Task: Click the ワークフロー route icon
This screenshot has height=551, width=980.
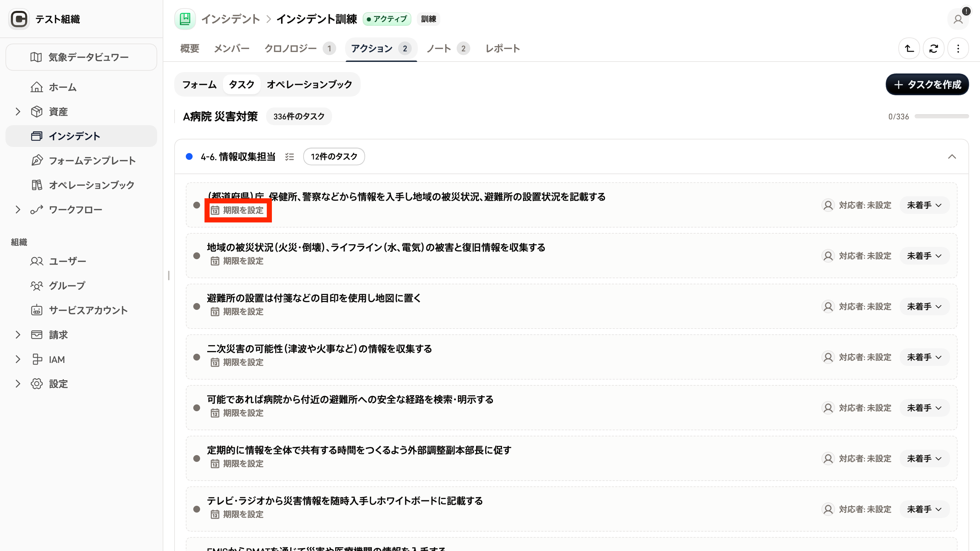Action: coord(36,210)
